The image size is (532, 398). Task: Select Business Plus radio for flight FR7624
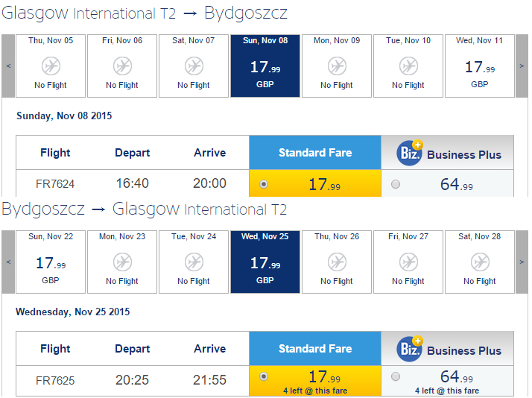point(395,184)
